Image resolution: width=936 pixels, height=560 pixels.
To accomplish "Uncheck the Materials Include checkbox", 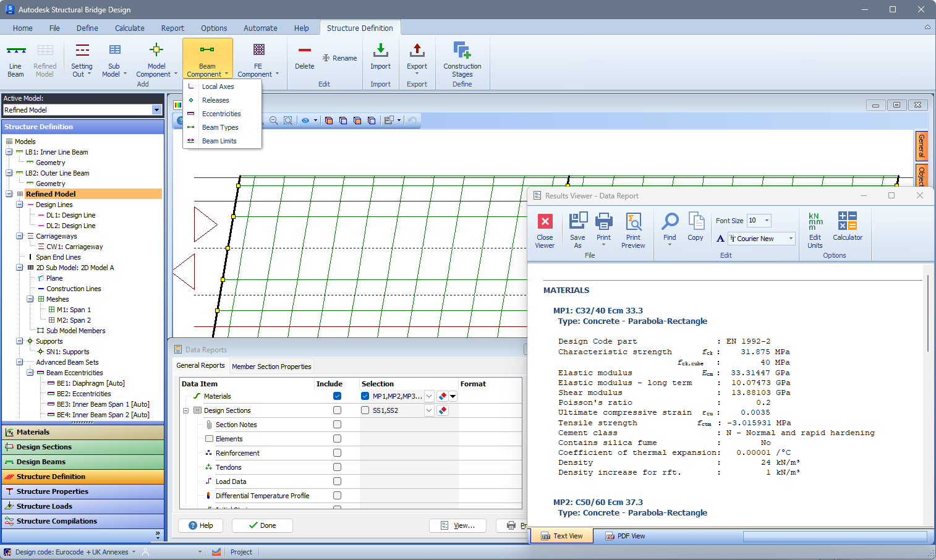I will pyautogui.click(x=337, y=396).
